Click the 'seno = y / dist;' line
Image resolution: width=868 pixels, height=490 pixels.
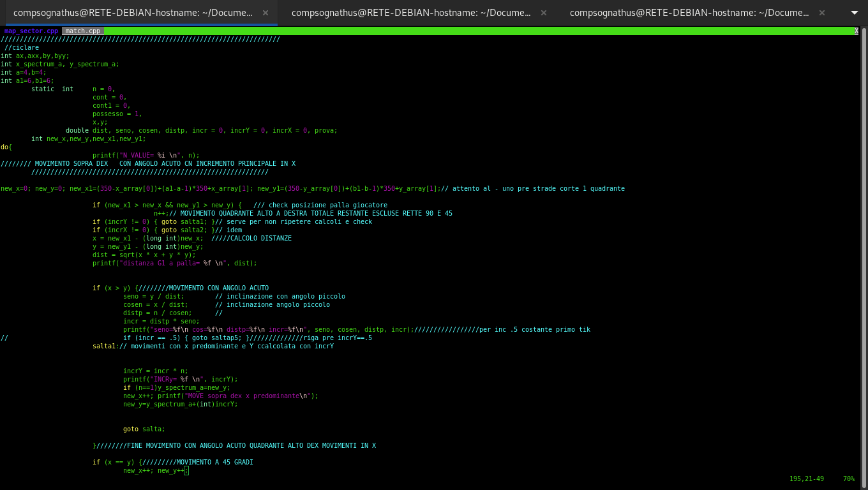154,296
